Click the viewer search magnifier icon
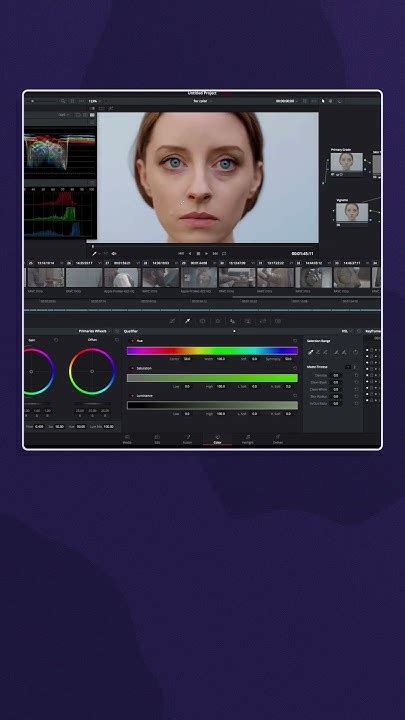The height and width of the screenshot is (720, 405). (63, 101)
